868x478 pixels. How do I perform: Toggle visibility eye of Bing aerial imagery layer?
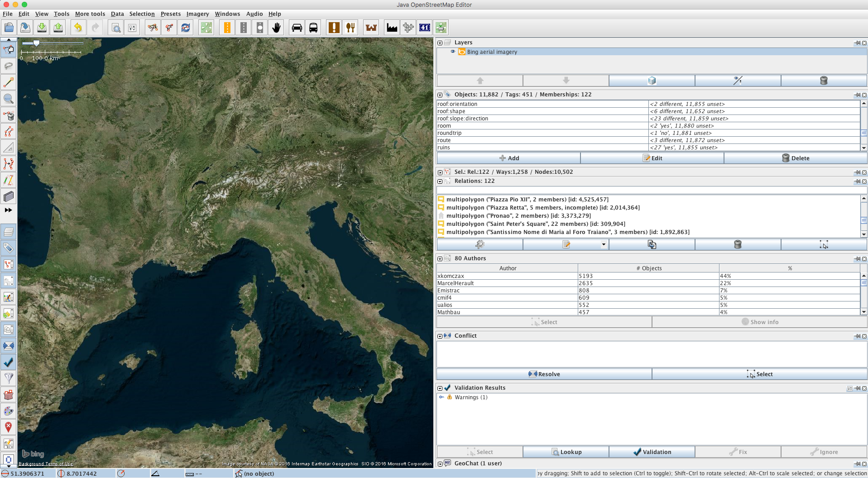[453, 52]
